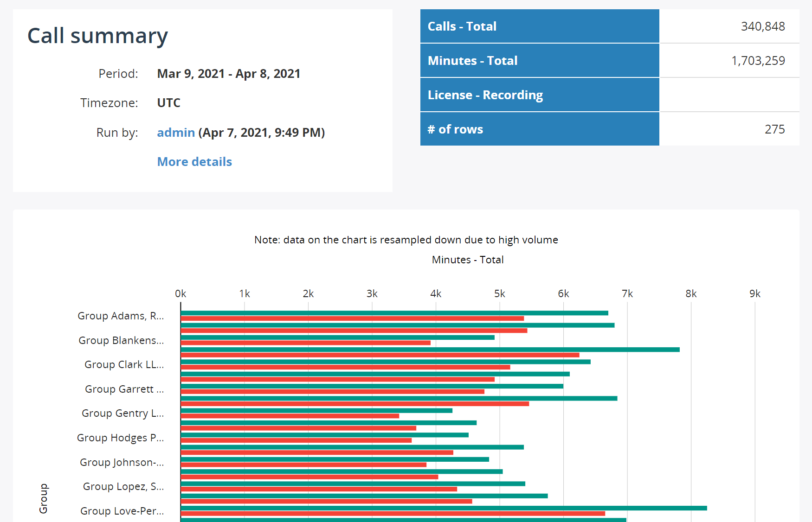Viewport: 812px width, 522px height.
Task: Click the 'Group Love-Per...' axis label
Action: [122, 511]
